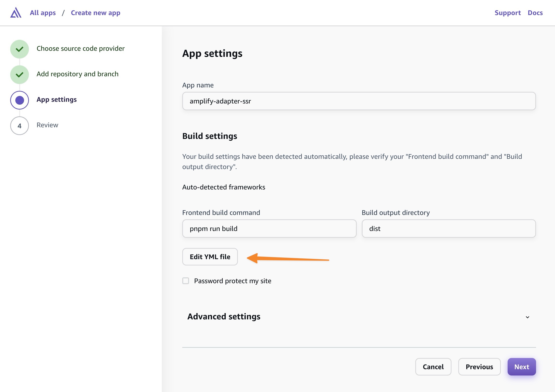Click the Cancel button

(x=433, y=367)
